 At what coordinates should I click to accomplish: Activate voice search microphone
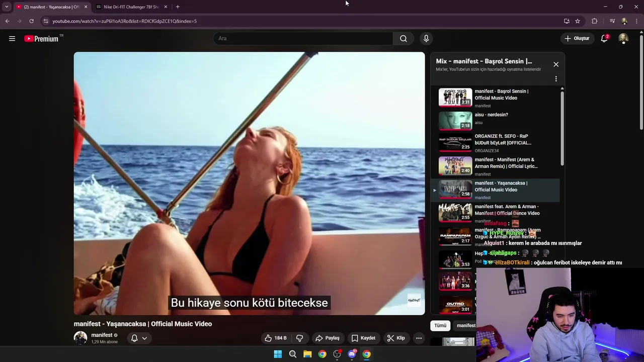(426, 38)
